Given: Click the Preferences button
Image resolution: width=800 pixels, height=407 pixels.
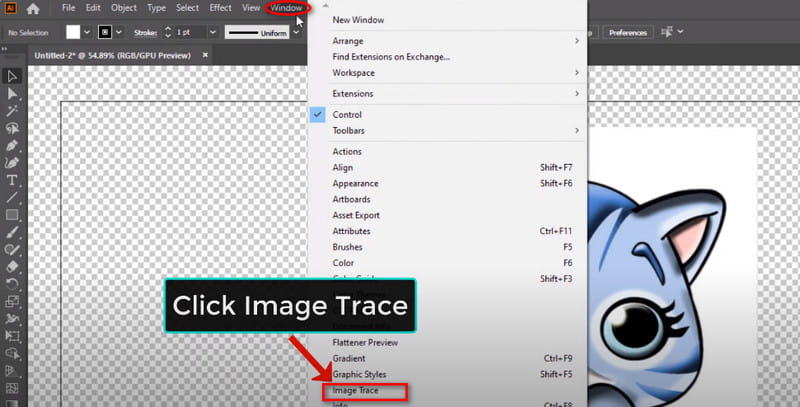Looking at the screenshot, I should (x=628, y=33).
